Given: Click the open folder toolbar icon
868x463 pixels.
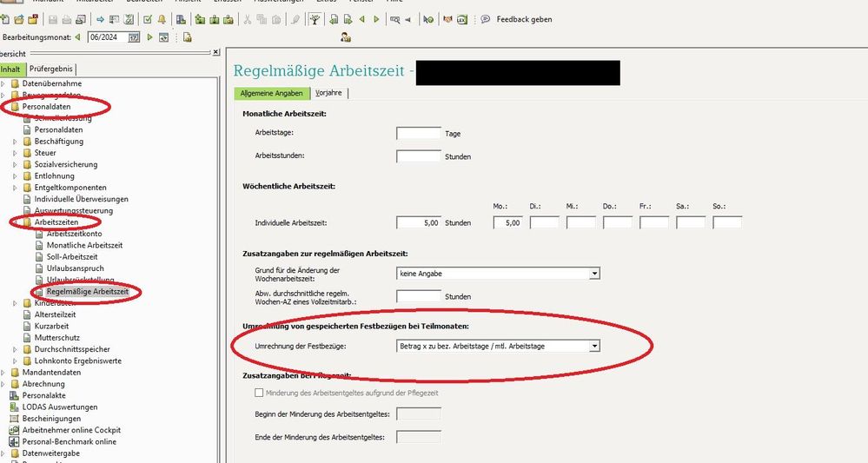Looking at the screenshot, I should tap(19, 19).
